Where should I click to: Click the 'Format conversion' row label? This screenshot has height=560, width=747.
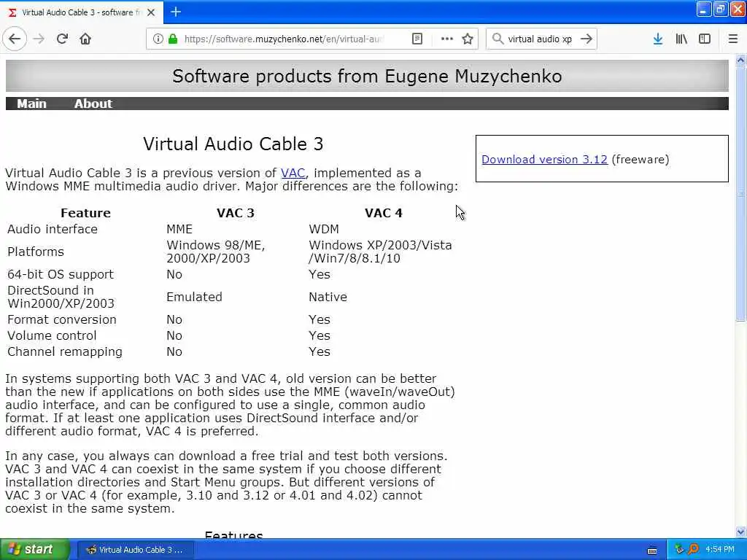pyautogui.click(x=62, y=319)
